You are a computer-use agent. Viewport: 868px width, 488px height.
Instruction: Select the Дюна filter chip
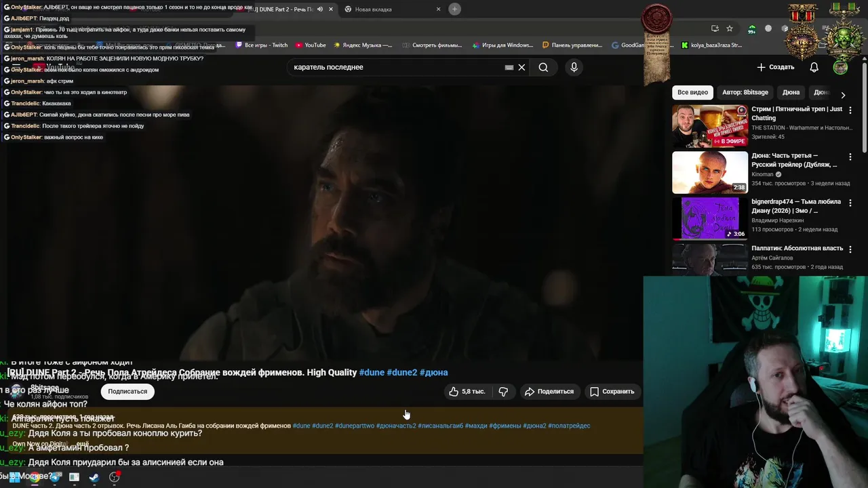pos(791,92)
